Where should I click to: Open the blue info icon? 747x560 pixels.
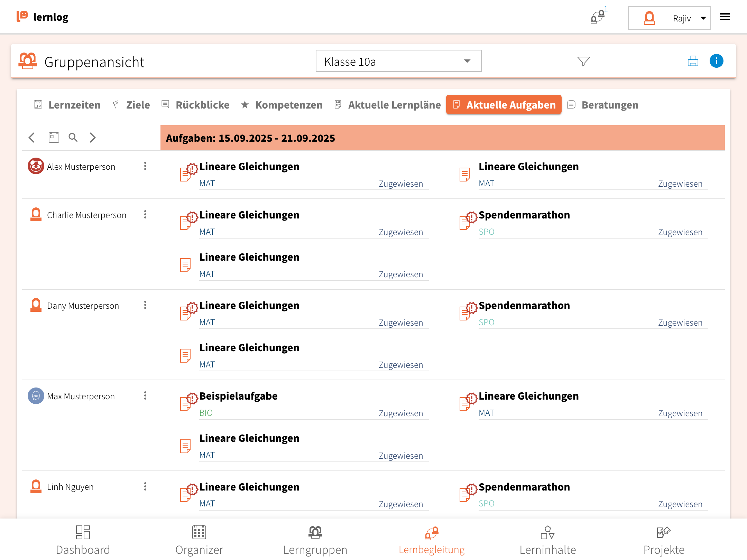pyautogui.click(x=716, y=61)
